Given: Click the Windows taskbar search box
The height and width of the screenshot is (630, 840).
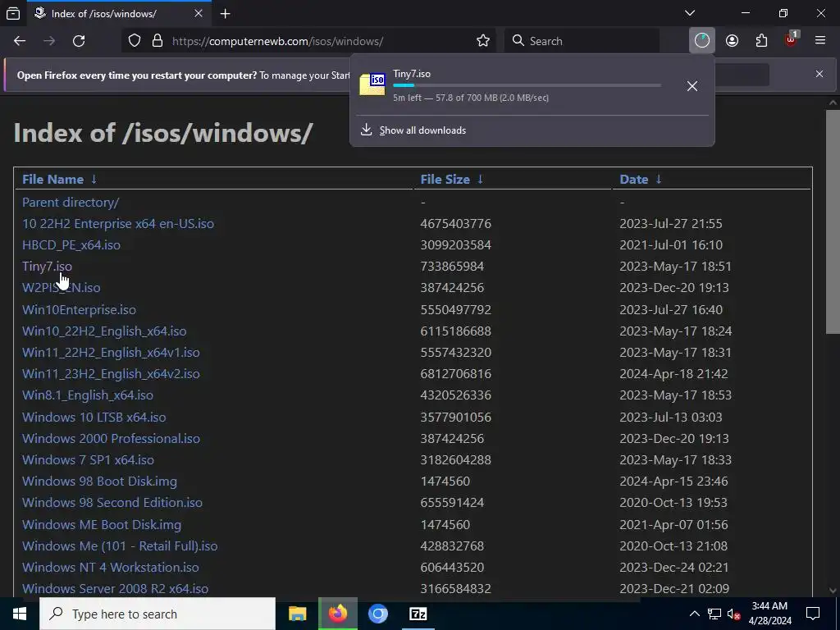Looking at the screenshot, I should pyautogui.click(x=157, y=614).
